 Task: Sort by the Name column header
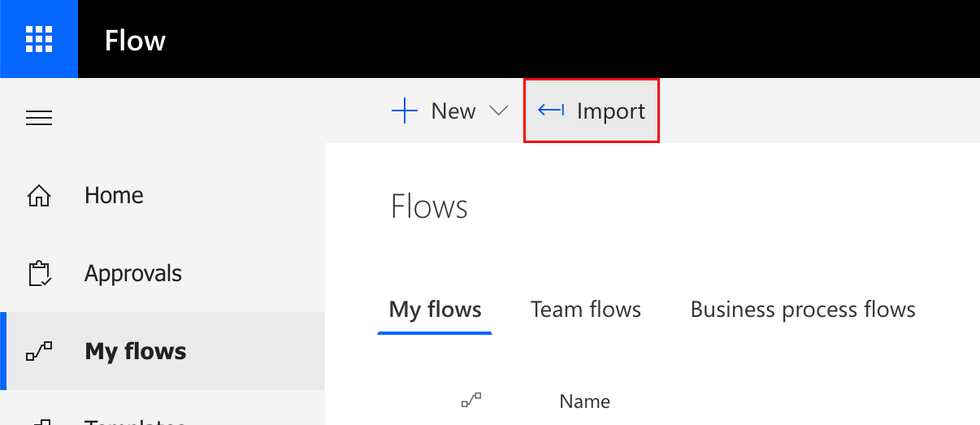coord(585,401)
